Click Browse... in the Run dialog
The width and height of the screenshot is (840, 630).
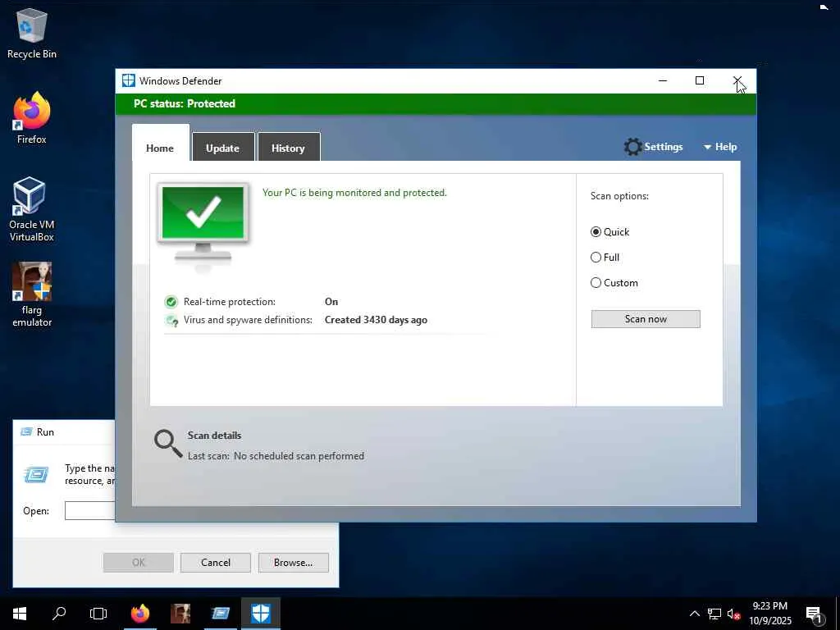(x=293, y=563)
